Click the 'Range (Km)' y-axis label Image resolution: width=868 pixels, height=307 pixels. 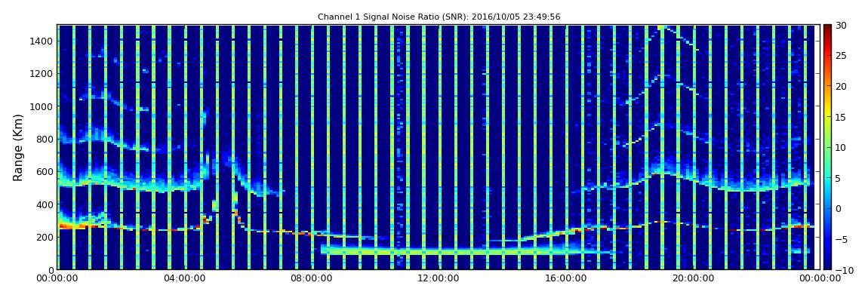17,146
